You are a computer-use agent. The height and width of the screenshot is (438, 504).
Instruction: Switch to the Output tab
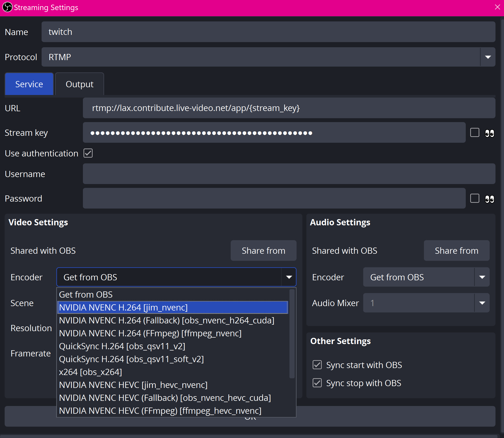coord(80,84)
